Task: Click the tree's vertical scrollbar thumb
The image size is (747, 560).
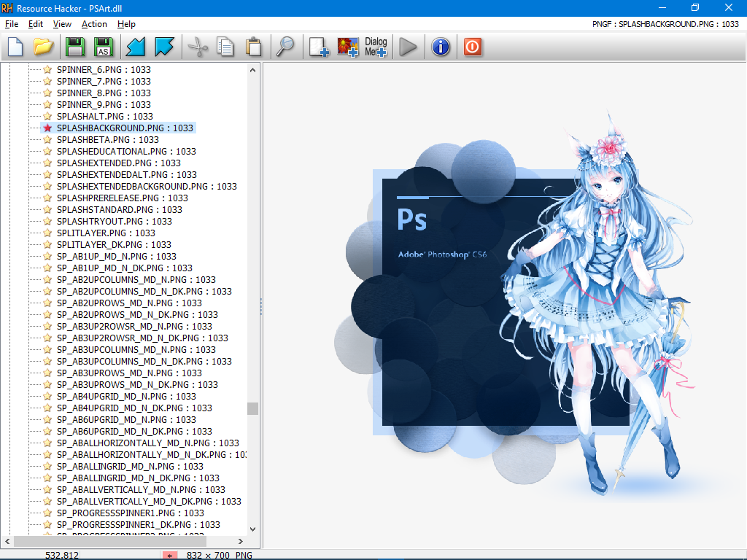Action: [253, 408]
